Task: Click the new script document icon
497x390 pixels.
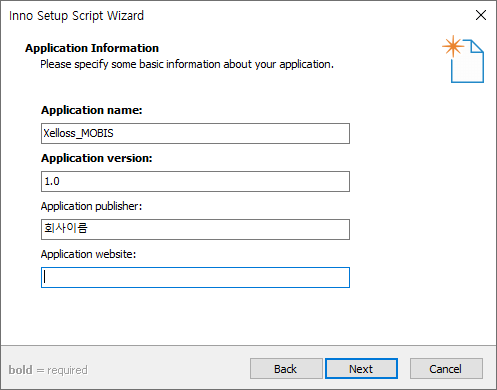Action: point(463,59)
